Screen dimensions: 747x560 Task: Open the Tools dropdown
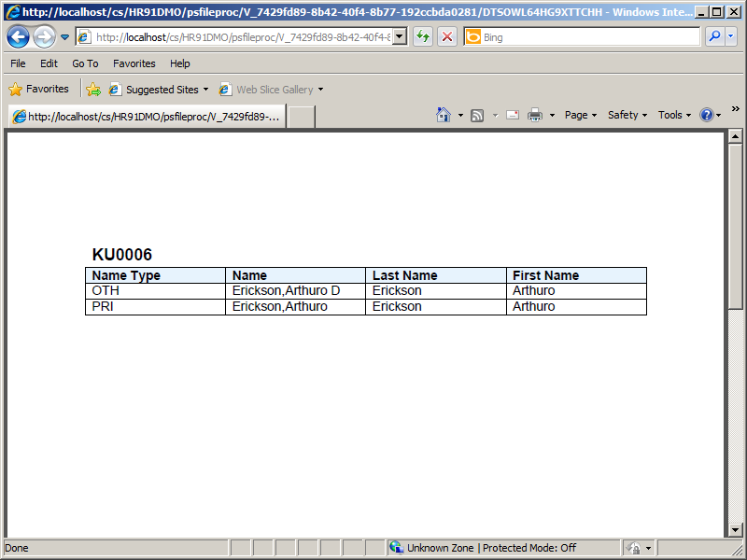tap(670, 115)
